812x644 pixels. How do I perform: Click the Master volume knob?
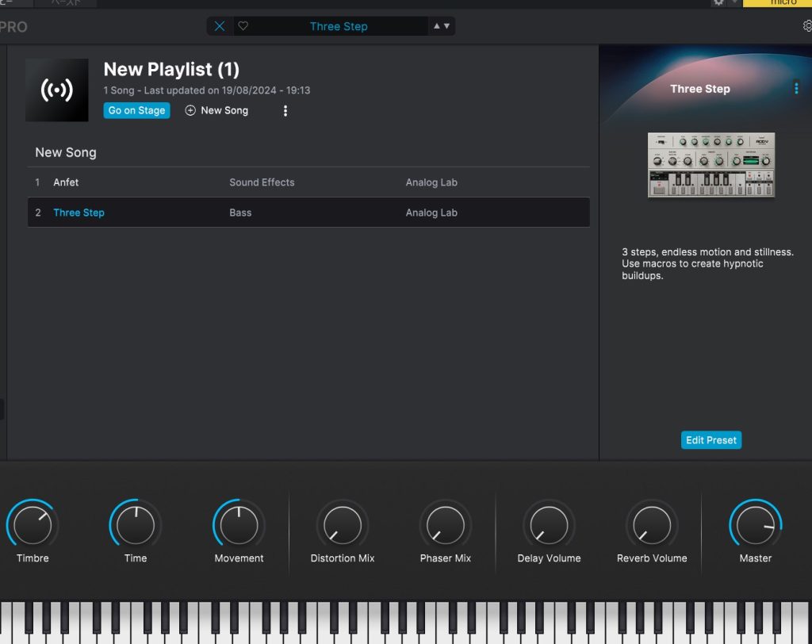click(x=755, y=525)
